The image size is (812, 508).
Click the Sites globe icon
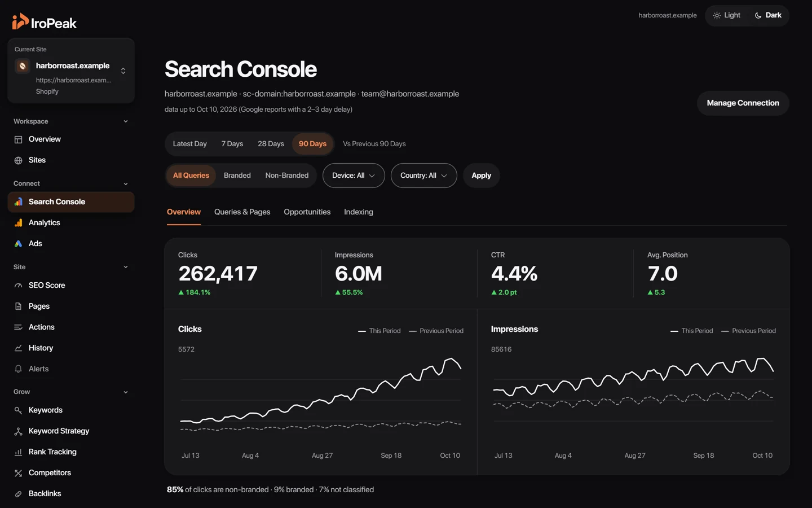coord(18,160)
